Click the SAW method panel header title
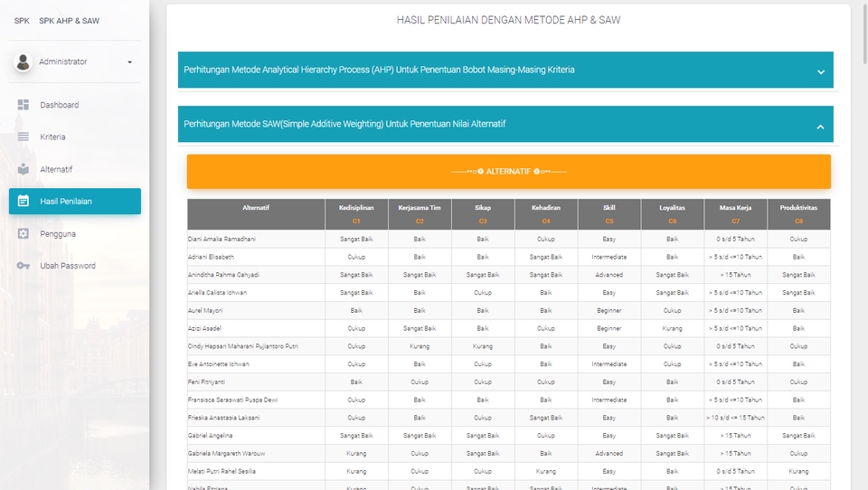The image size is (868, 490). pyautogui.click(x=344, y=124)
